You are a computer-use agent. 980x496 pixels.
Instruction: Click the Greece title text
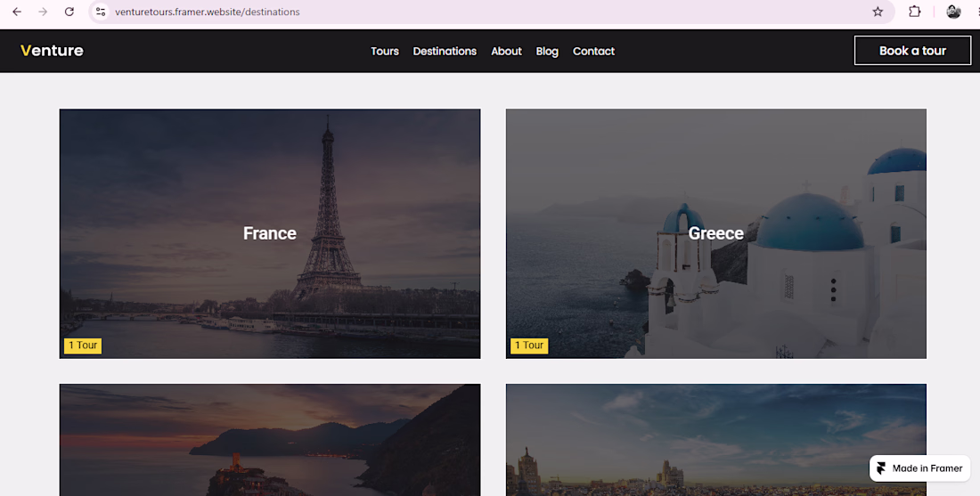coord(716,233)
